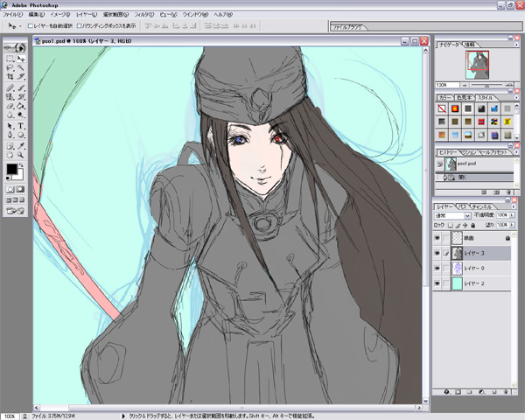Toggle lock all in Layers panel

[x=473, y=226]
